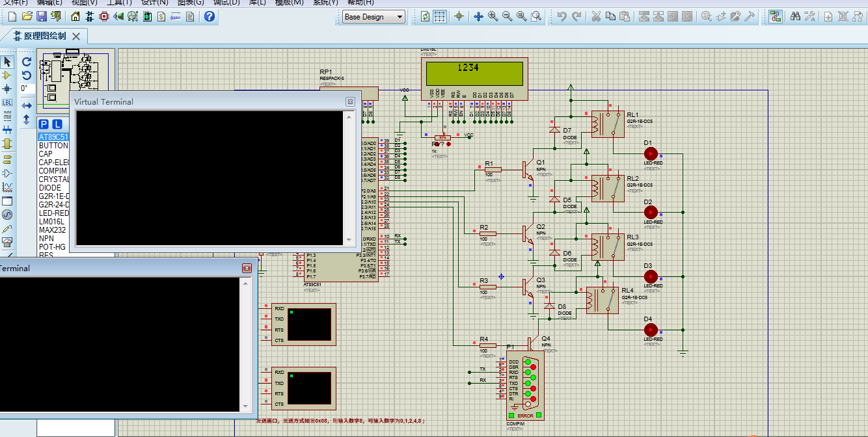Image resolution: width=868 pixels, height=437 pixels.
Task: Click the rotation angle input field
Action: [x=27, y=89]
